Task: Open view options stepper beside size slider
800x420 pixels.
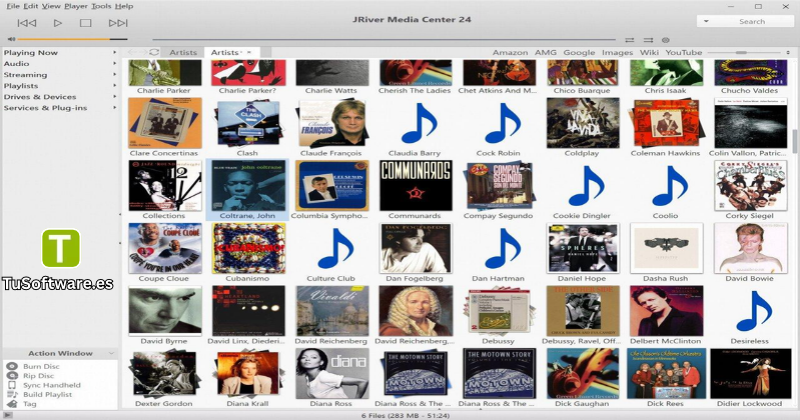Action: [x=788, y=53]
